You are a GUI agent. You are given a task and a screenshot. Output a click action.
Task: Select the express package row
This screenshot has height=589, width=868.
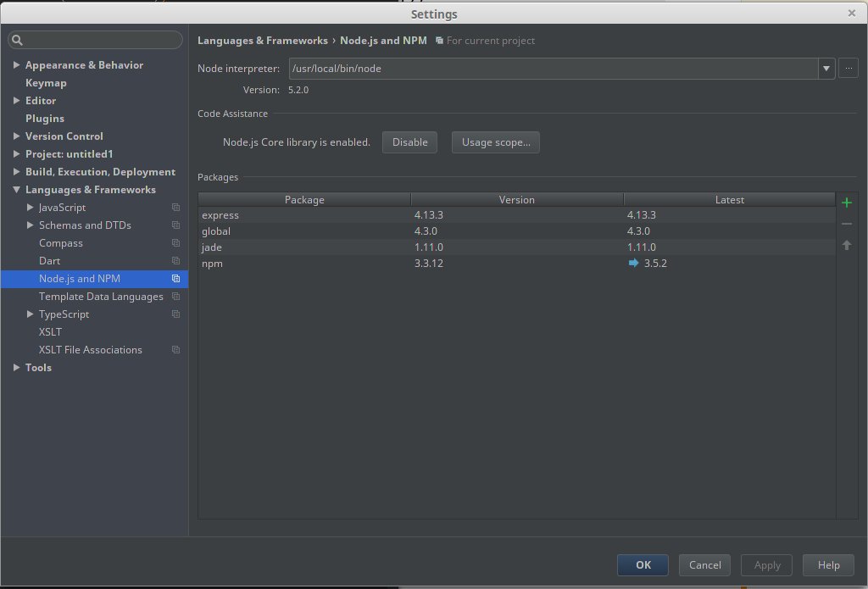pyautogui.click(x=516, y=214)
